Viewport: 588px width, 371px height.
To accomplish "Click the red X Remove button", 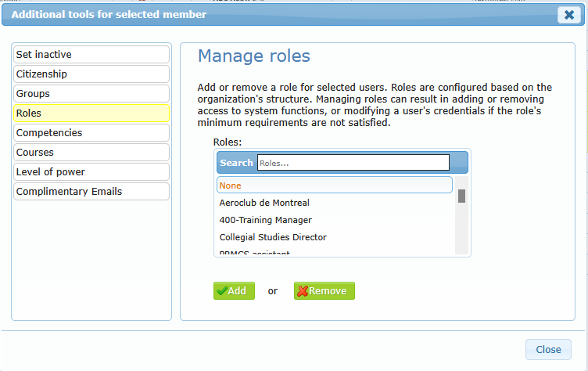I will click(324, 290).
